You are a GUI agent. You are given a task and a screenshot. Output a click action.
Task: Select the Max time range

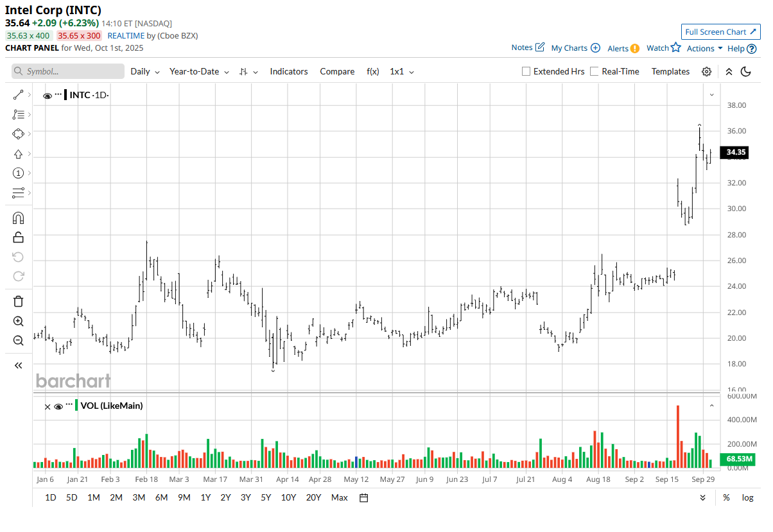point(340,497)
